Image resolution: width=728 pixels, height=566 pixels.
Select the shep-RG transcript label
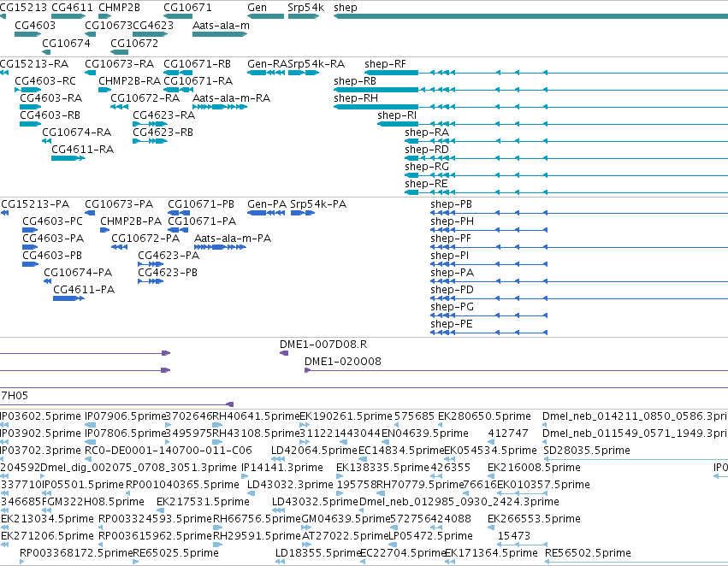[427, 167]
